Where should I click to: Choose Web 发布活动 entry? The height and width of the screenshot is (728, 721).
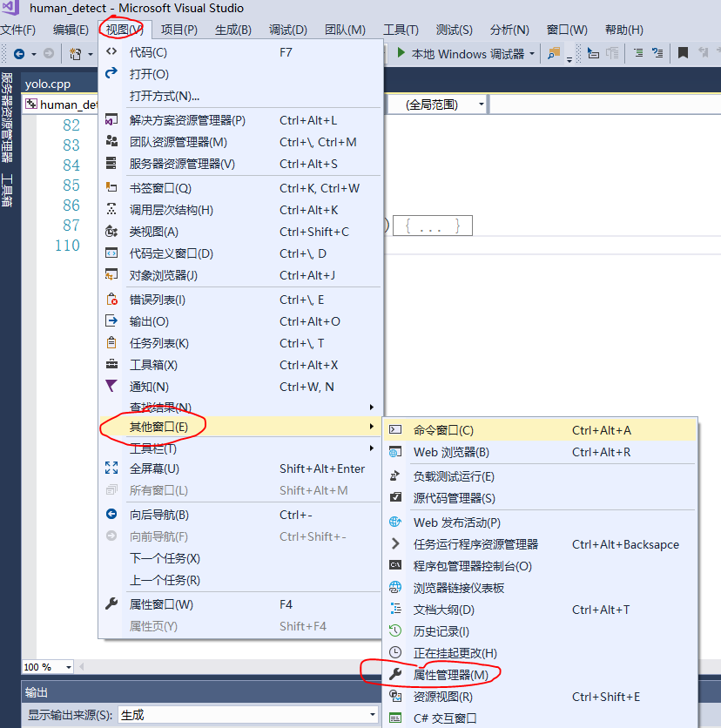pos(541,522)
